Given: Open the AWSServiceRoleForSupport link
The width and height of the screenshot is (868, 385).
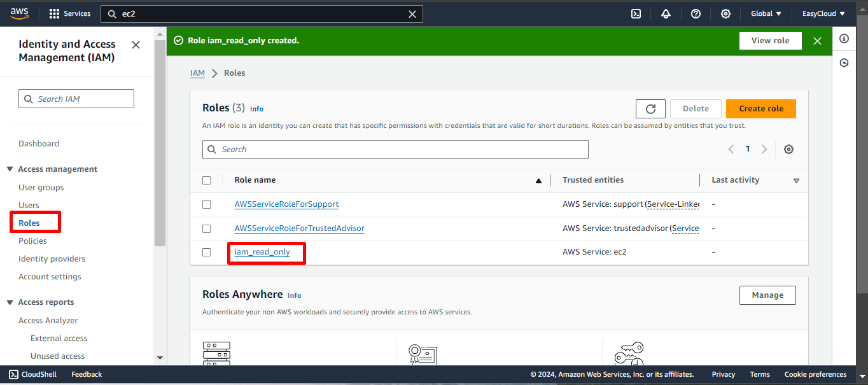Looking at the screenshot, I should tap(286, 204).
